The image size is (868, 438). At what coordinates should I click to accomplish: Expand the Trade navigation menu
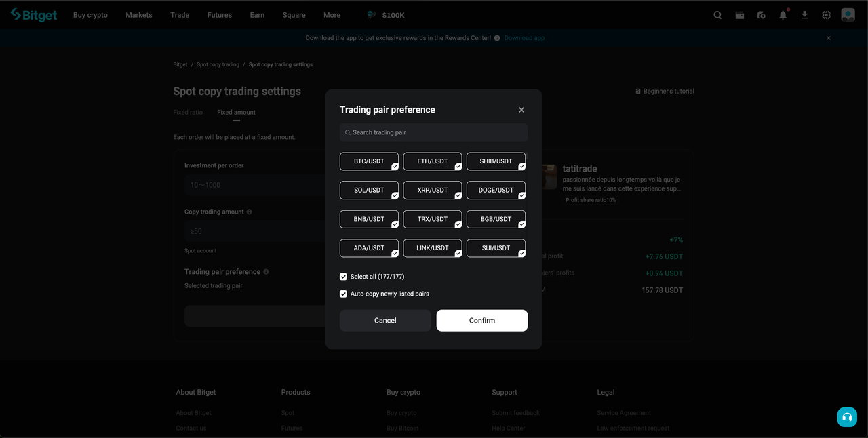[179, 14]
